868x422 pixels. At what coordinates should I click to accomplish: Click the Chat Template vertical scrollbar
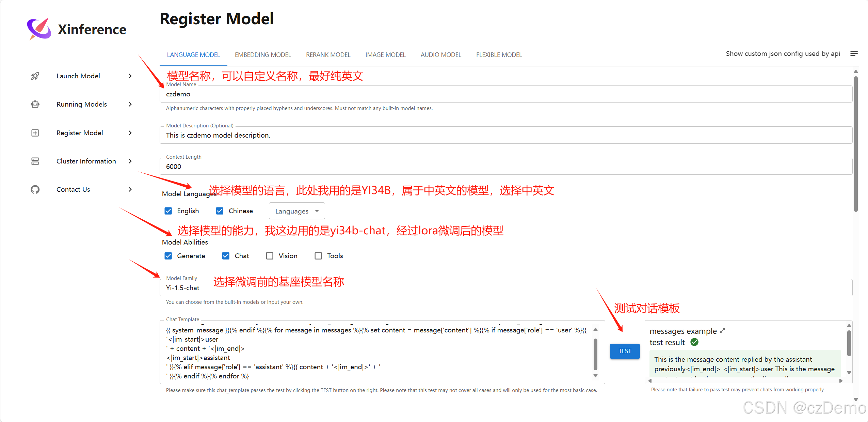pos(595,354)
